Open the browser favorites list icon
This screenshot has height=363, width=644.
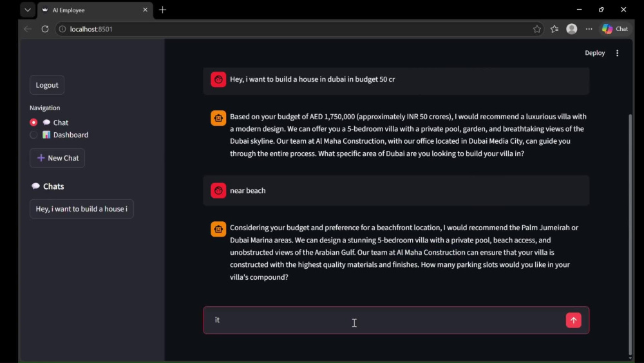click(x=554, y=29)
